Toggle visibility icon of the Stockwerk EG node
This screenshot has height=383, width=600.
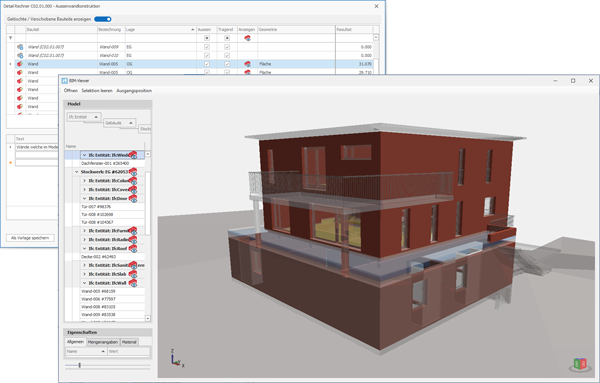(x=133, y=172)
